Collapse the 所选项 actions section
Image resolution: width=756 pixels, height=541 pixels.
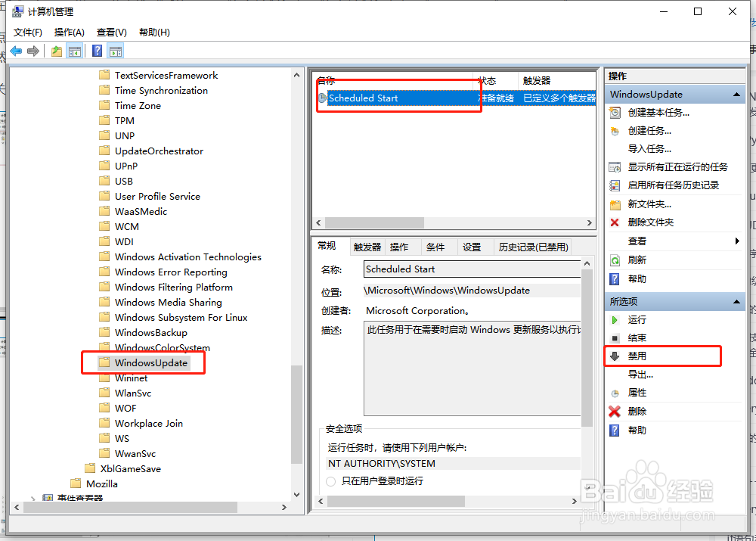pyautogui.click(x=736, y=302)
